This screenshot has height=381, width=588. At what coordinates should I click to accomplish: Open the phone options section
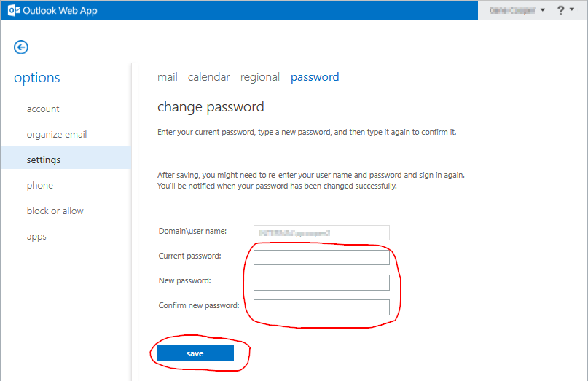(x=40, y=186)
